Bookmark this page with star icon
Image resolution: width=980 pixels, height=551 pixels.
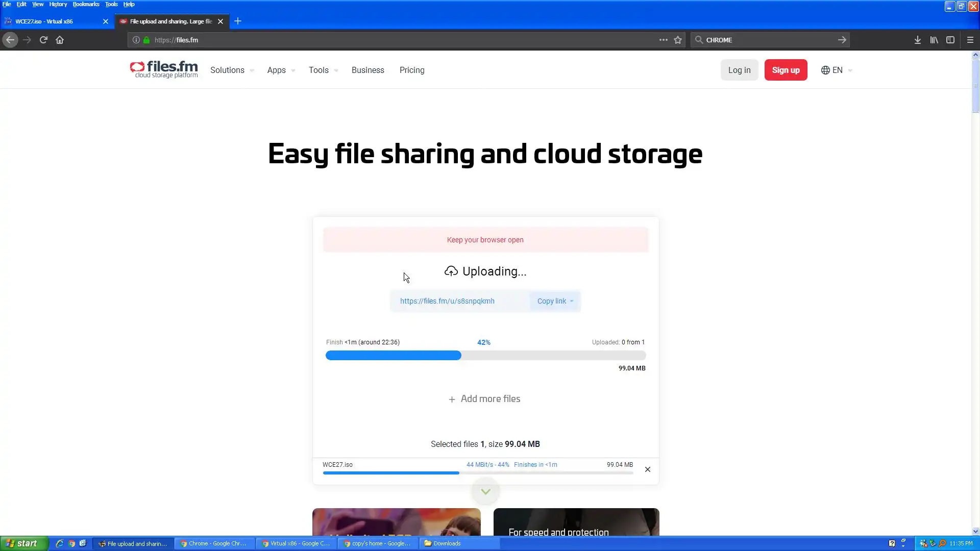[678, 40]
